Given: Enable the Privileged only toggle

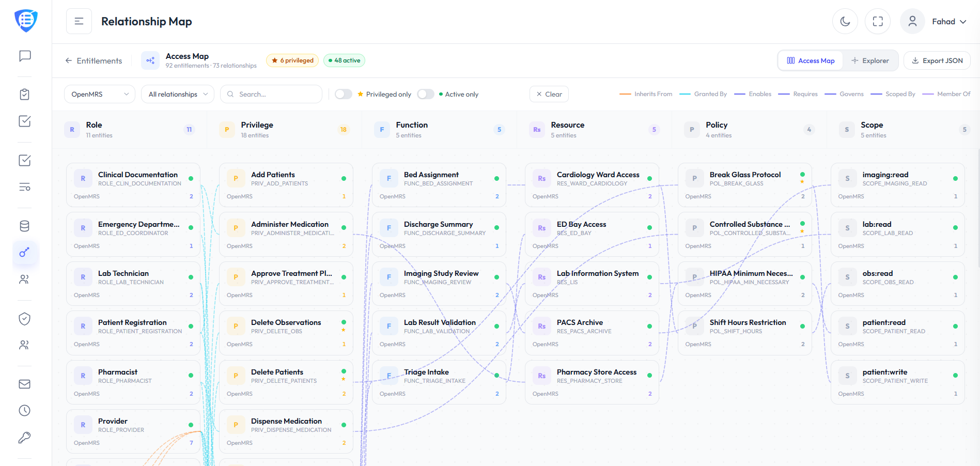Looking at the screenshot, I should 344,94.
